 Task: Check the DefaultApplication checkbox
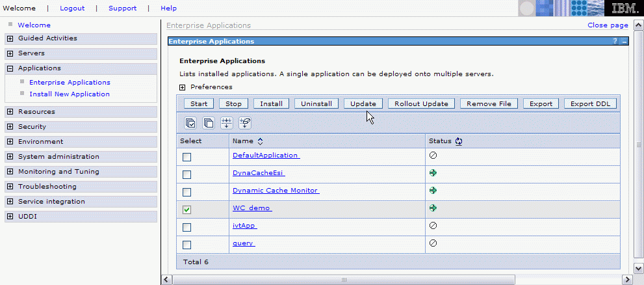(187, 157)
